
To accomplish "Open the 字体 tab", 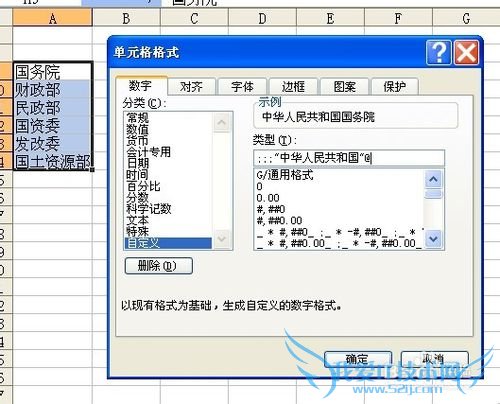I will [x=242, y=87].
